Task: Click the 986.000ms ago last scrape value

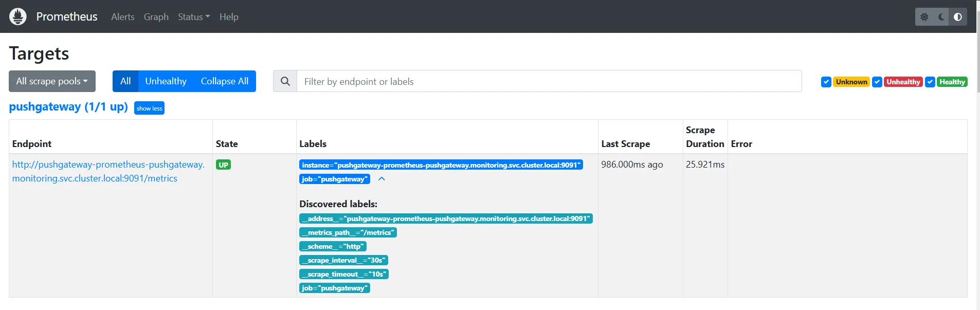Action: (632, 165)
